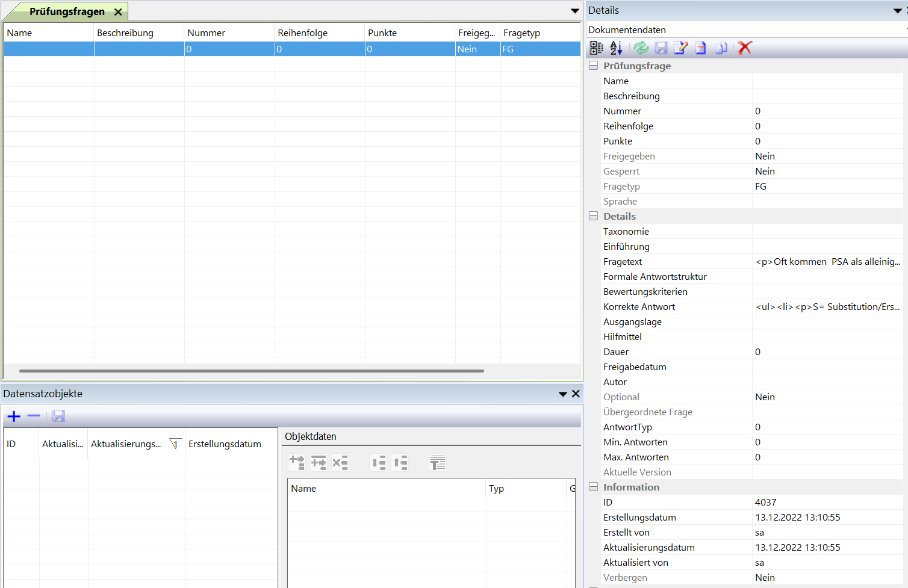Toggle sort indicator on Aktualisierungs column
The image size is (908, 588).
click(175, 444)
